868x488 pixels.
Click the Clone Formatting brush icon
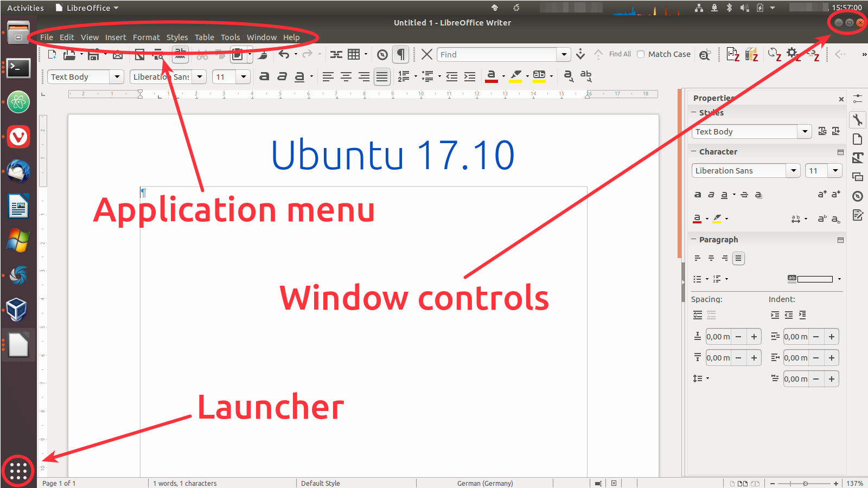pyautogui.click(x=263, y=54)
